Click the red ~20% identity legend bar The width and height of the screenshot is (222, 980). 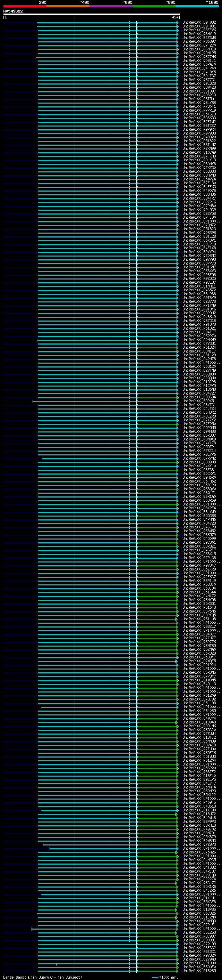click(25, 6)
